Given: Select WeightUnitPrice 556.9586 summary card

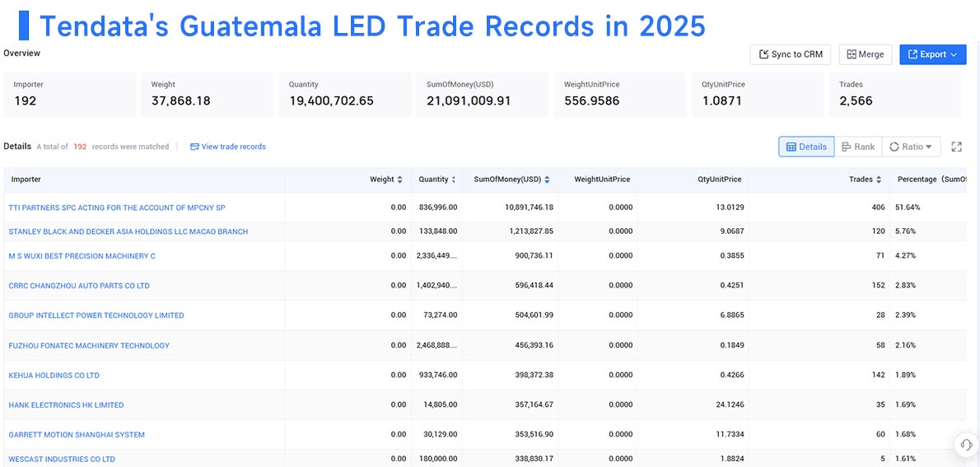Looking at the screenshot, I should [620, 95].
